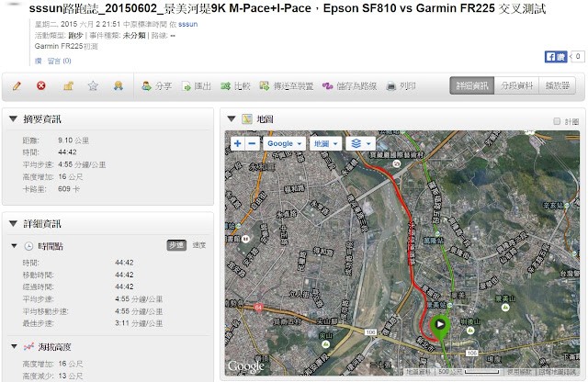
Task: Switch to the 播放器 player tab
Action: point(558,85)
